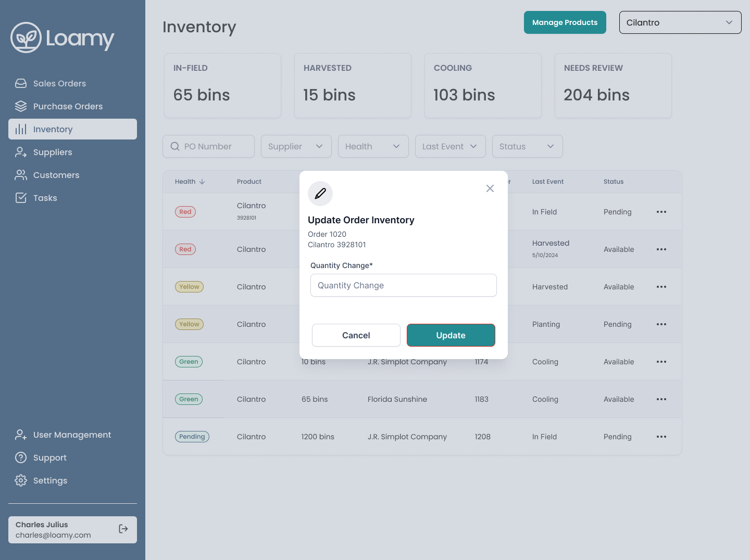Screen dimensions: 750x560
Task: Click the Health column sort arrow
Action: [202, 182]
